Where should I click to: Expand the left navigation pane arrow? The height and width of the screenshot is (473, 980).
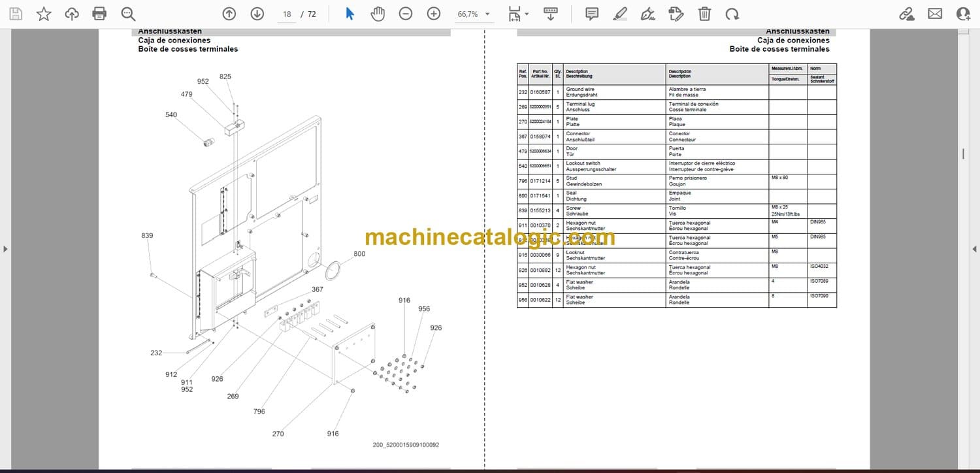(x=5, y=249)
